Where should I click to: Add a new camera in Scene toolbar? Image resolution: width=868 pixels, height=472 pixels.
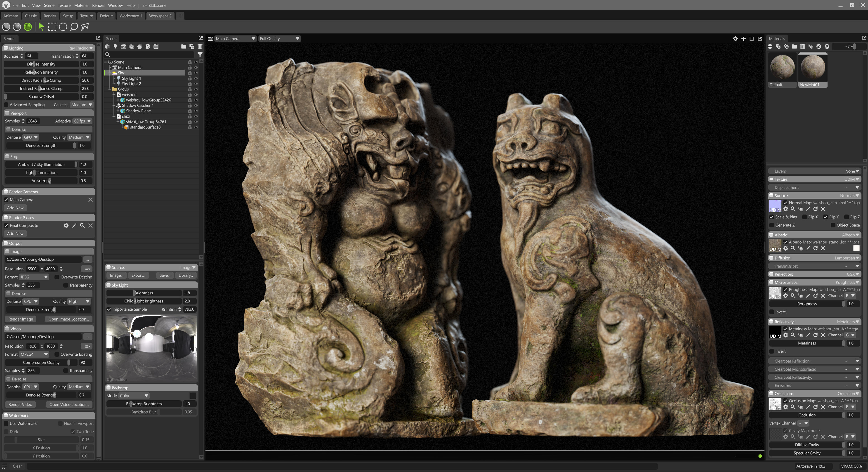[123, 47]
